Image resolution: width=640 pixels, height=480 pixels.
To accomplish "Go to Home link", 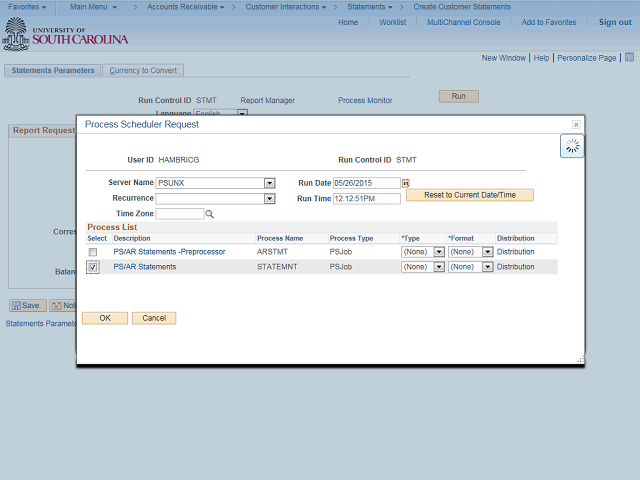I will point(348,22).
